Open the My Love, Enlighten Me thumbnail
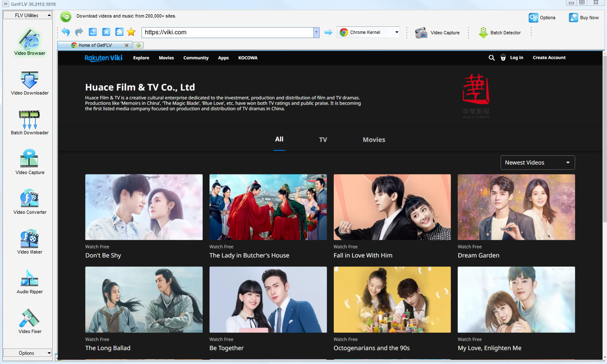This screenshot has height=364, width=607. click(516, 300)
